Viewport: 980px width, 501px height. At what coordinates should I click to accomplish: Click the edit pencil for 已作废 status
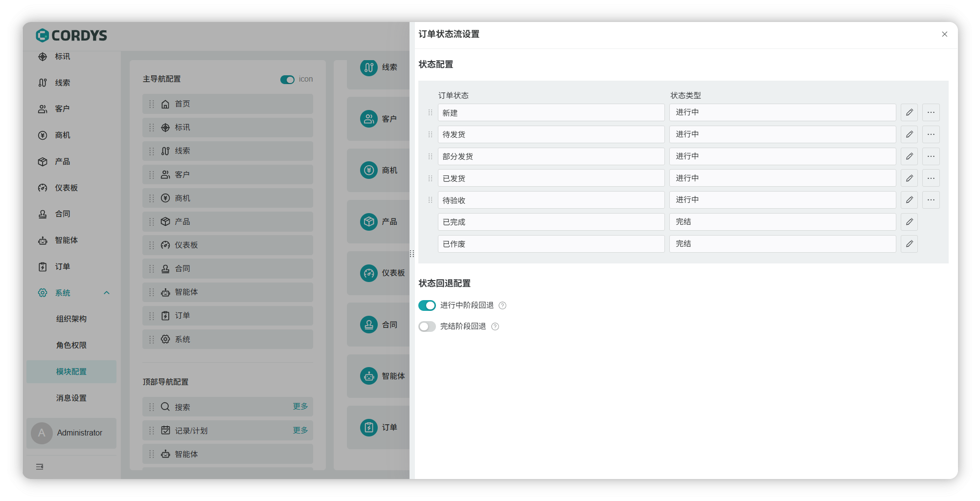[909, 244]
